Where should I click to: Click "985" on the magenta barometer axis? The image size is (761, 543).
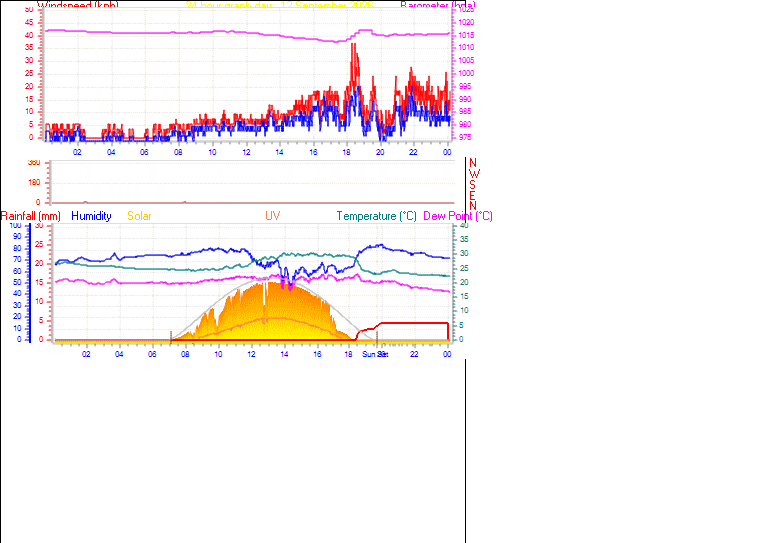click(464, 112)
